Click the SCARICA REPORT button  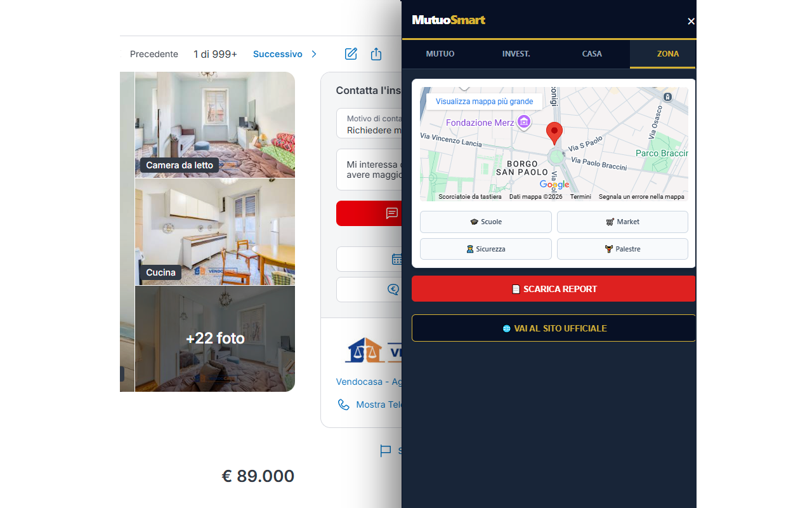click(554, 289)
